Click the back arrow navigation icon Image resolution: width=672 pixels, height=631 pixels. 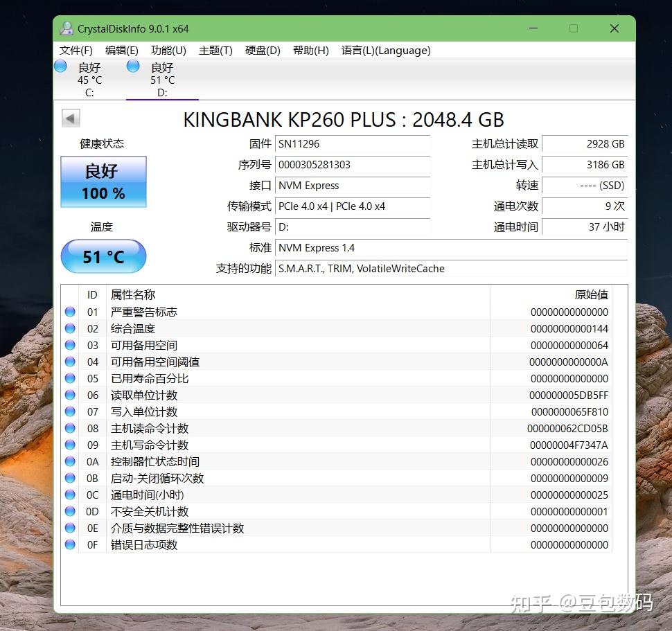tap(70, 118)
